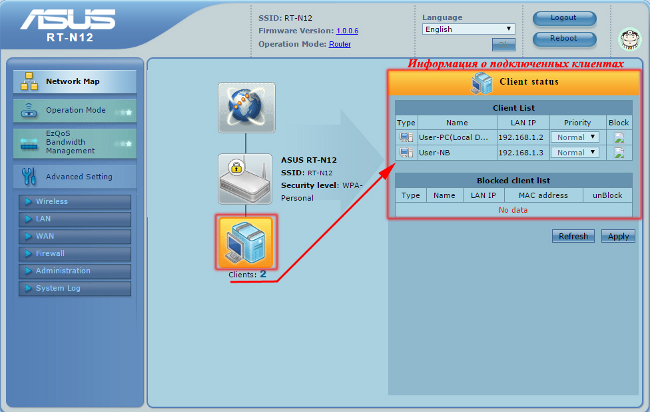Click the Security level WPA-Personal text
Viewport: 650px width, 412px height.
coord(321,191)
